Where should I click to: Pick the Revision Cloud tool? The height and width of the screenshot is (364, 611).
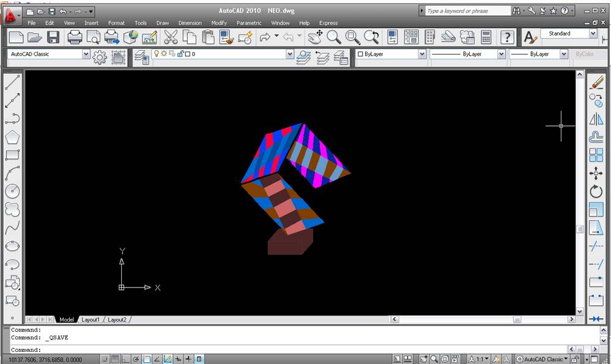point(12,210)
